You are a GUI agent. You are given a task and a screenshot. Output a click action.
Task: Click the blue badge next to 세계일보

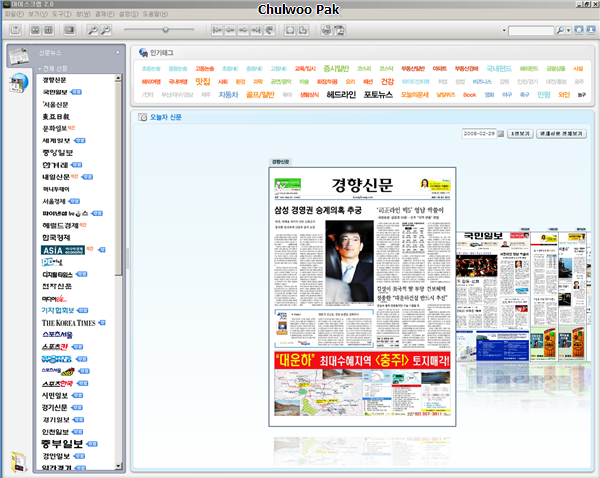coord(80,140)
